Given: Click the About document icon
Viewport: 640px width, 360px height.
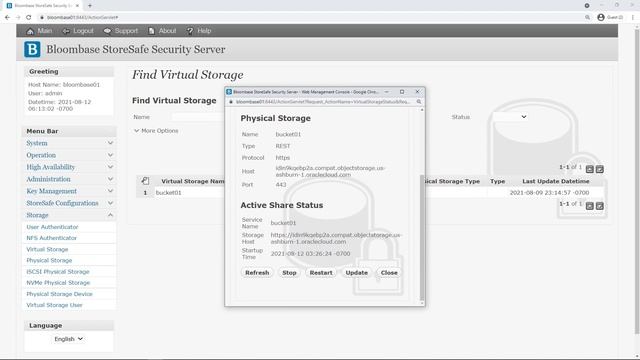Looking at the screenshot, I should click(151, 31).
